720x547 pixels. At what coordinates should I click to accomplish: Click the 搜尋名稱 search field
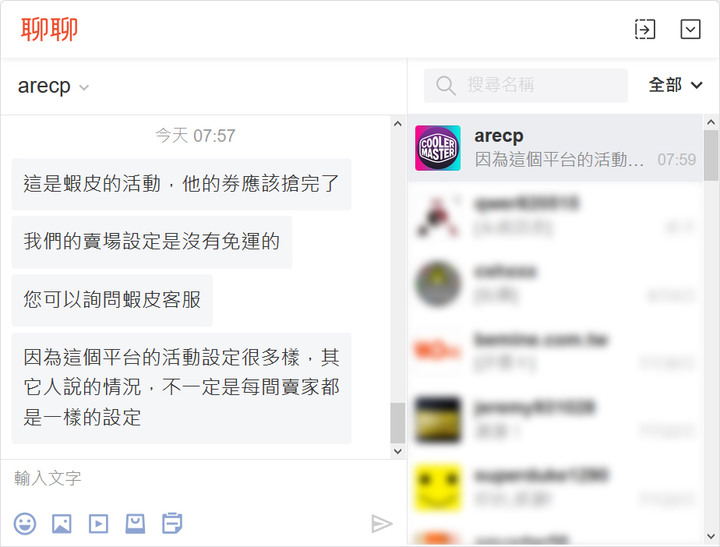click(525, 85)
